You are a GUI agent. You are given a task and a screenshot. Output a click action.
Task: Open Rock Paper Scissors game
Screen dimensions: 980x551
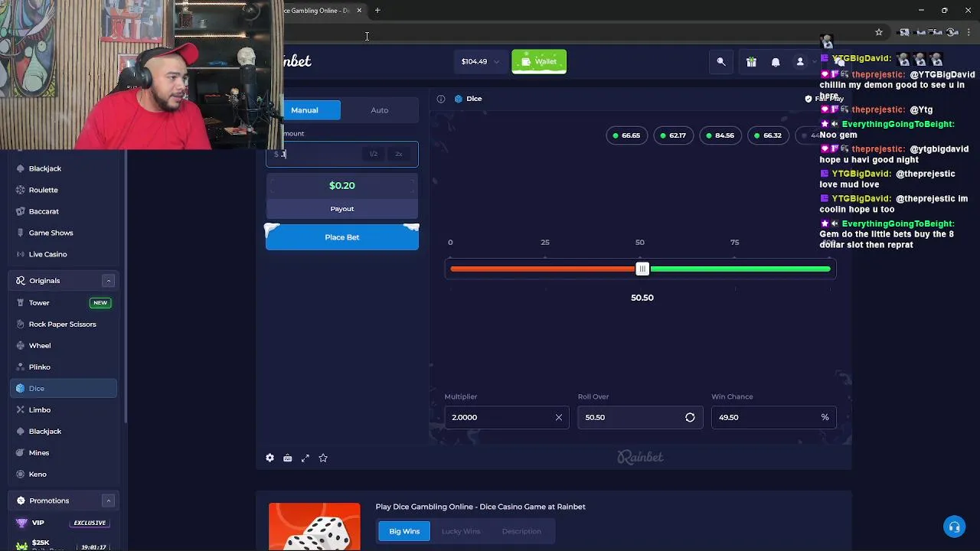[64, 324]
